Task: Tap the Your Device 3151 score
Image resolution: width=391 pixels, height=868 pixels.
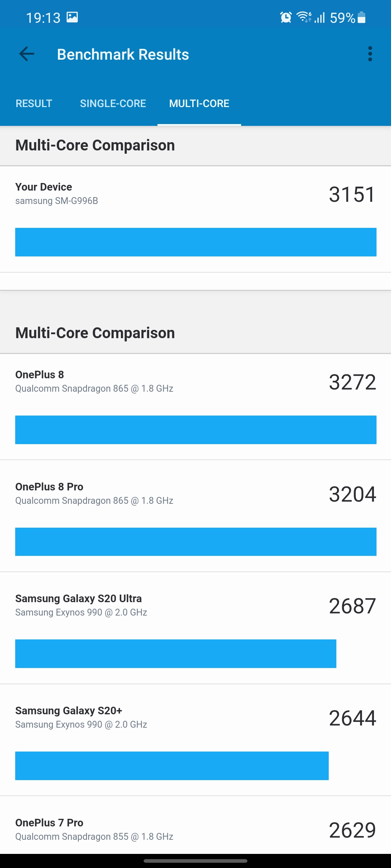Action: [x=352, y=195]
